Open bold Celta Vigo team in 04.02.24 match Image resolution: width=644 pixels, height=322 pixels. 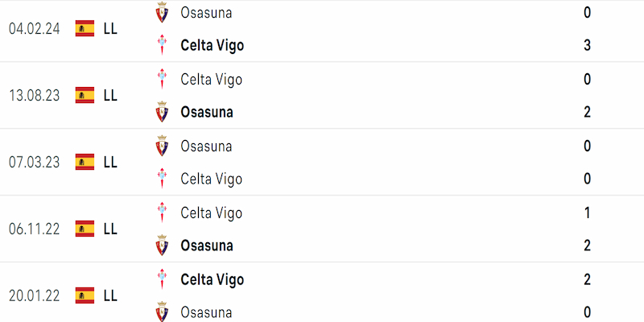pyautogui.click(x=212, y=45)
